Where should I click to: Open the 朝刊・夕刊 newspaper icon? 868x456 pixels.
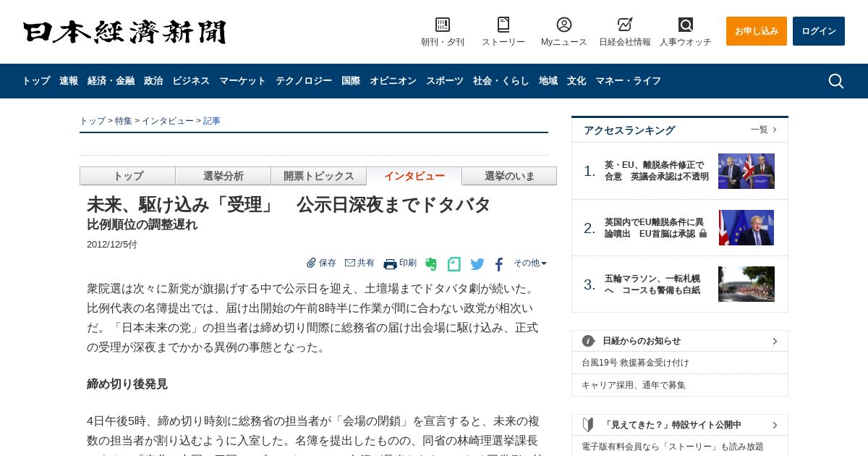click(x=443, y=25)
